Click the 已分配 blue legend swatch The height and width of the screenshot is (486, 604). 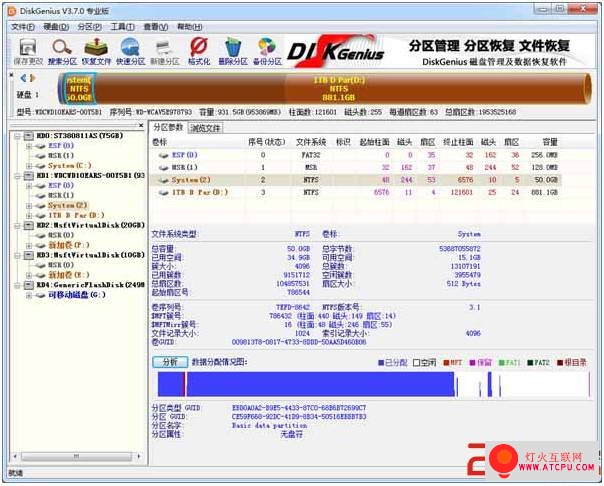click(381, 362)
